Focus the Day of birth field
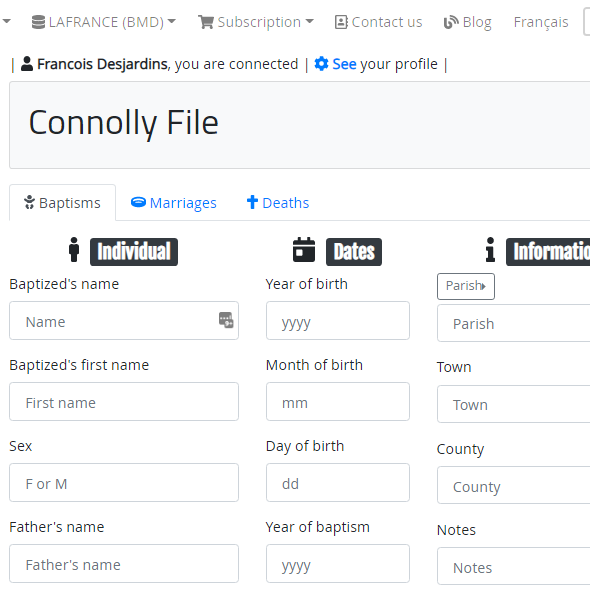The height and width of the screenshot is (590, 590). click(338, 482)
